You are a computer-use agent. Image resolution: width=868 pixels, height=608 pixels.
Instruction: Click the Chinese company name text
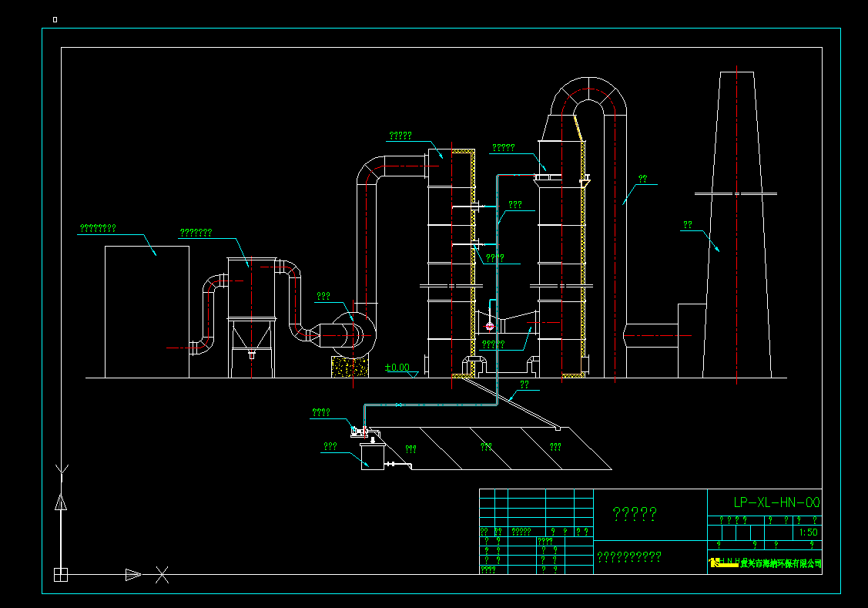pos(780,564)
